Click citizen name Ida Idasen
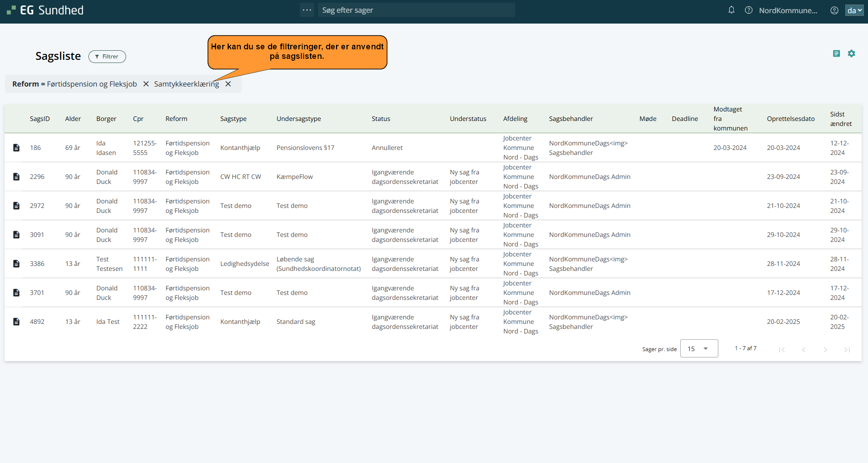Image resolution: width=868 pixels, height=463 pixels. [106, 148]
